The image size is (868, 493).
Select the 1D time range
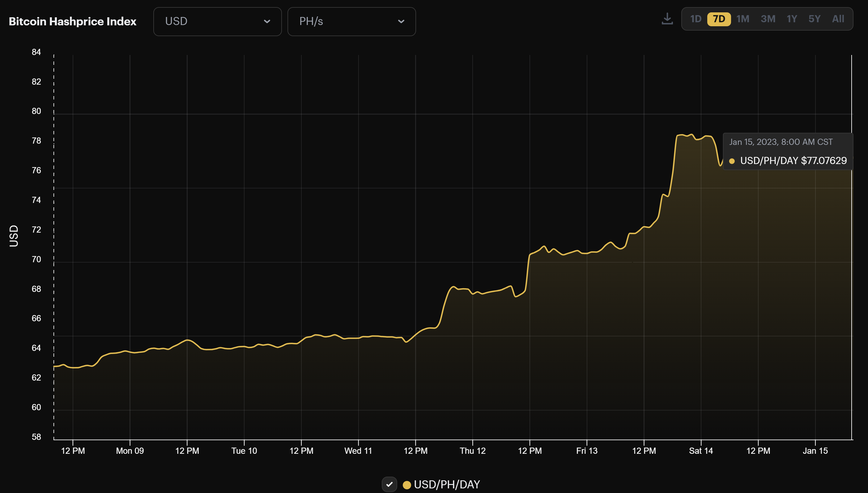pyautogui.click(x=696, y=19)
